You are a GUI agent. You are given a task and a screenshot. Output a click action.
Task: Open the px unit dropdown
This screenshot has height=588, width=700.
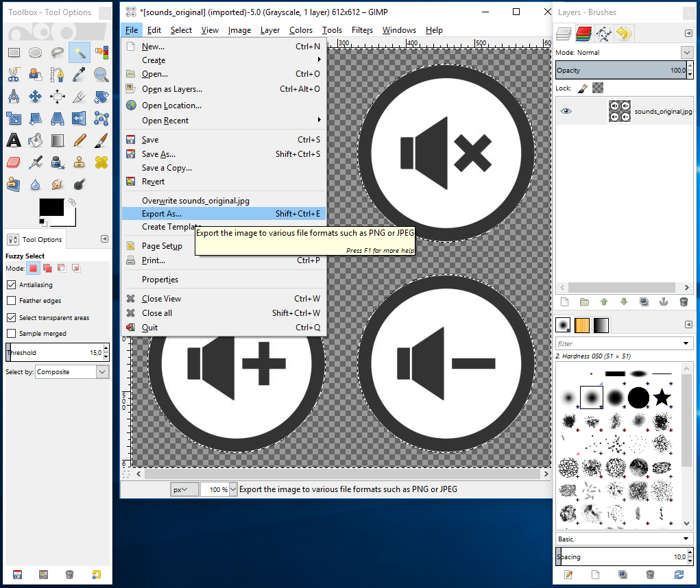point(184,489)
